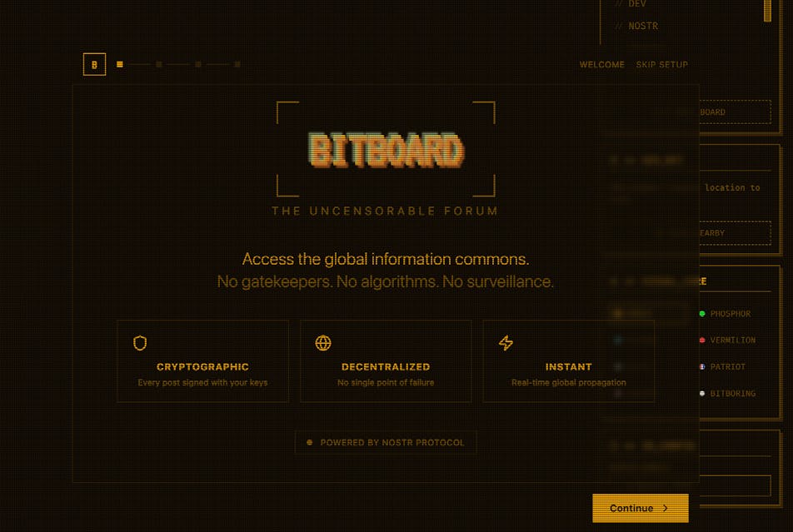This screenshot has width=793, height=532.
Task: Open the Powered by Nostr Protocol badge
Action: click(386, 443)
